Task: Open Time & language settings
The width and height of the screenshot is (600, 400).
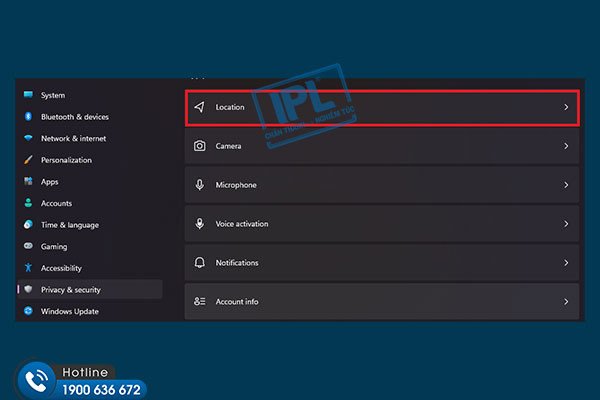Action: [x=70, y=225]
